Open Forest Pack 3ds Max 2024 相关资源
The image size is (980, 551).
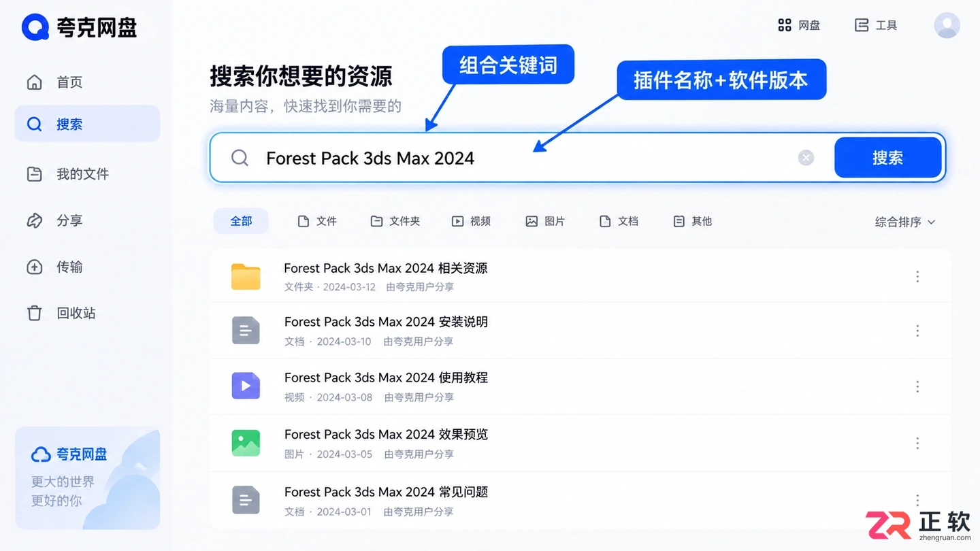(x=386, y=268)
